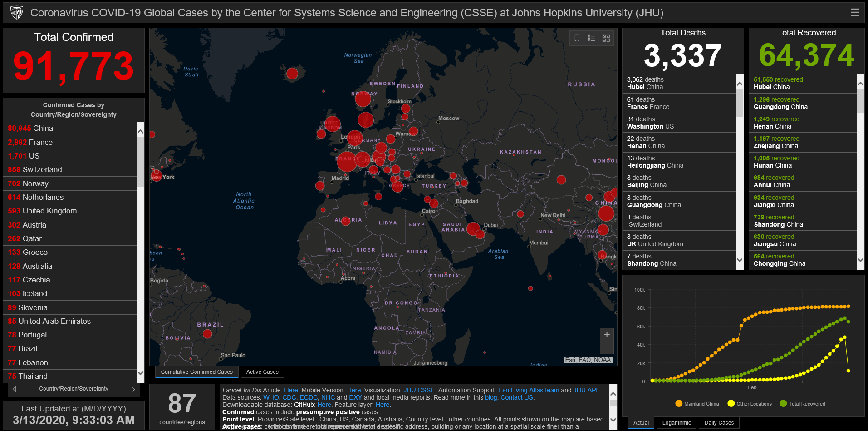Click up arrow of deaths list scrollbar
Viewport: 868px width, 431px height.
click(x=740, y=84)
